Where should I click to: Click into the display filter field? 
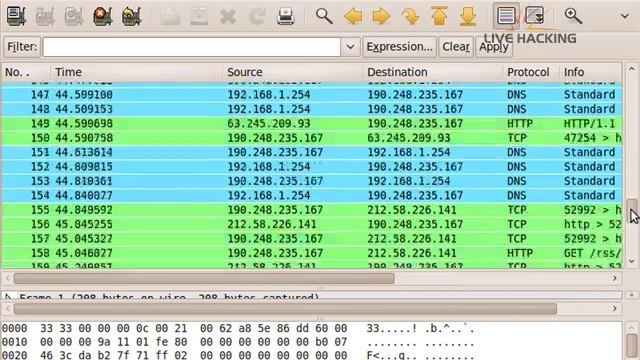point(191,47)
